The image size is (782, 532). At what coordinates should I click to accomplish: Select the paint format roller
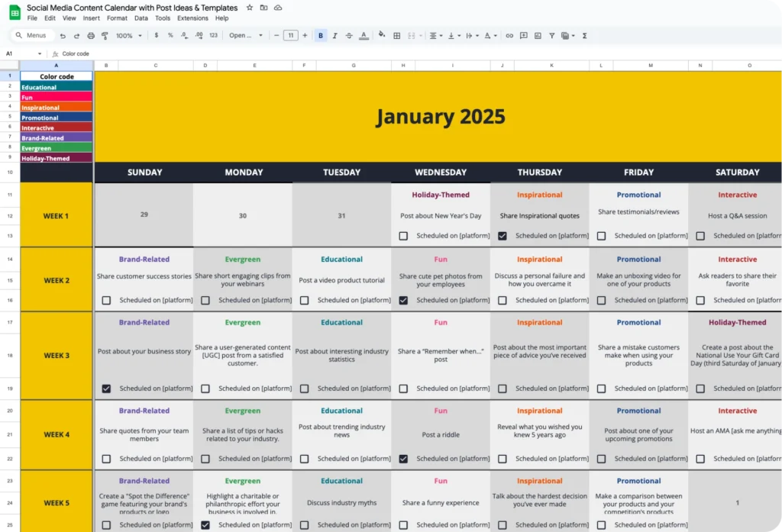tap(105, 35)
